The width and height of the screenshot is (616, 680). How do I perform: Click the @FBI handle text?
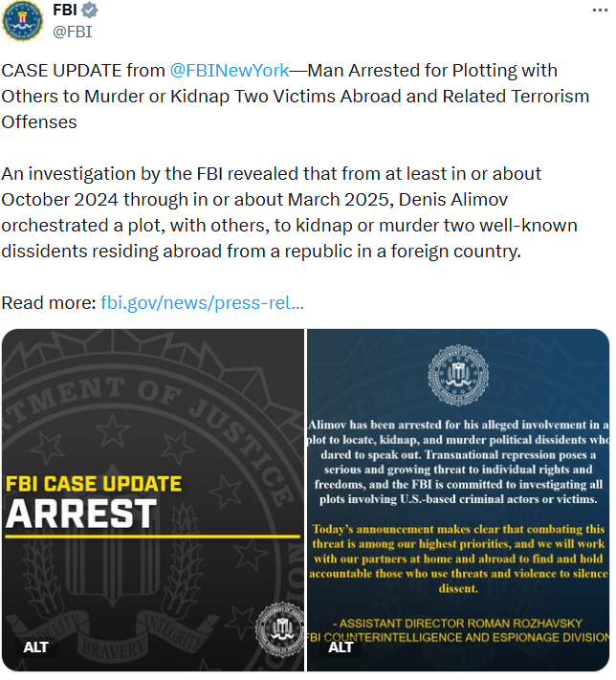tap(72, 31)
